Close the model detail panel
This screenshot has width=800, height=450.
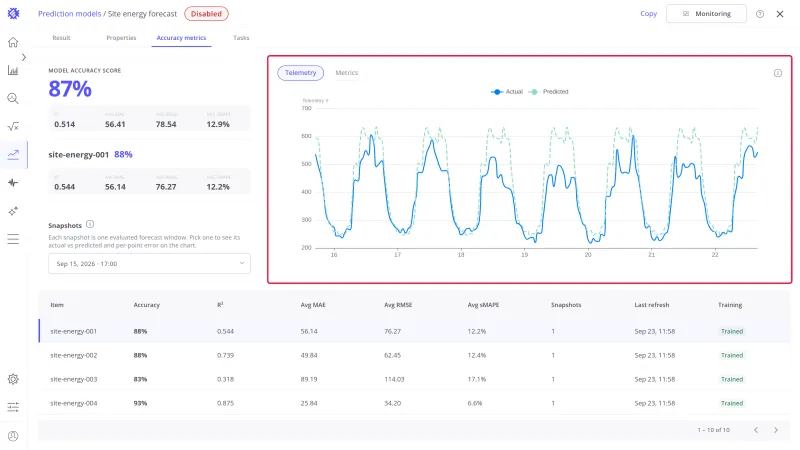click(780, 14)
